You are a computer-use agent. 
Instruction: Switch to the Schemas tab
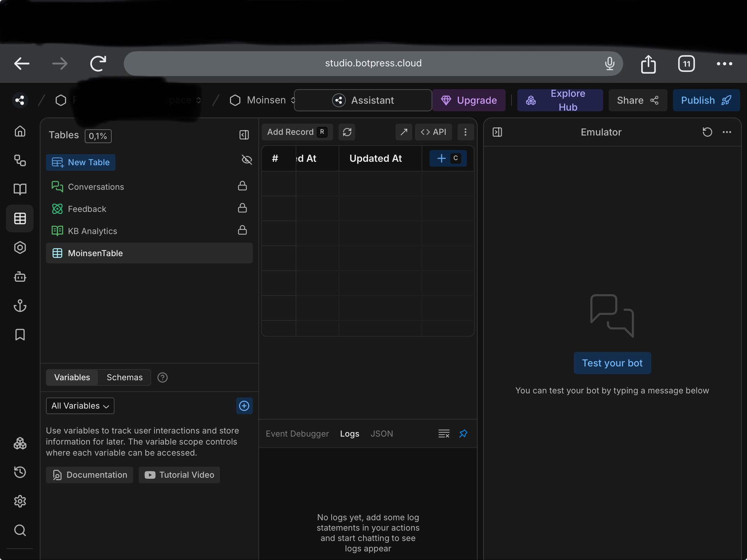tap(124, 378)
